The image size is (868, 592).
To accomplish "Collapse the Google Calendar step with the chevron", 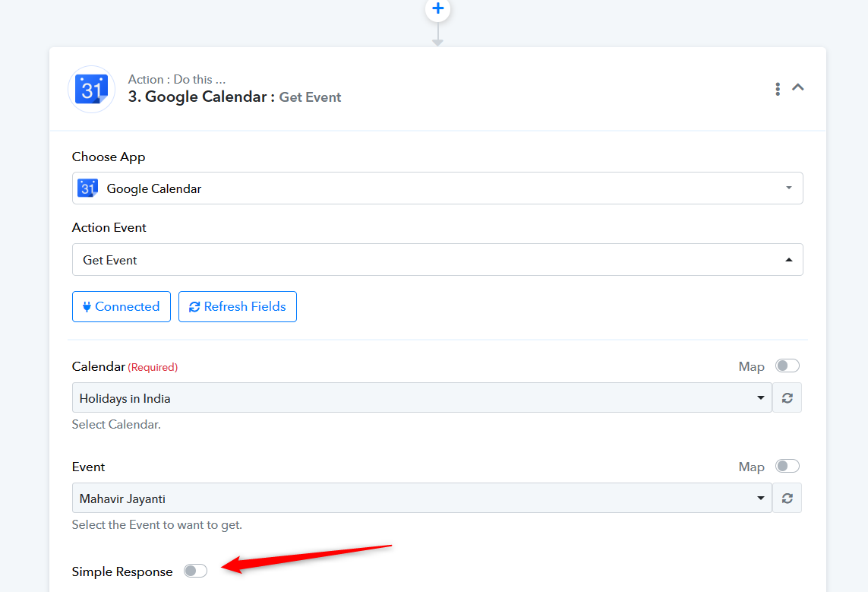I will [x=798, y=87].
